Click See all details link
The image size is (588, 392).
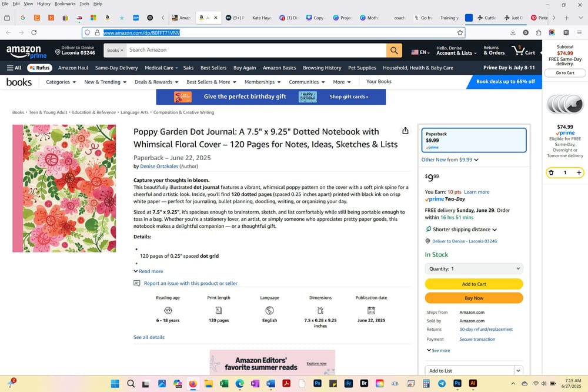coord(149,337)
